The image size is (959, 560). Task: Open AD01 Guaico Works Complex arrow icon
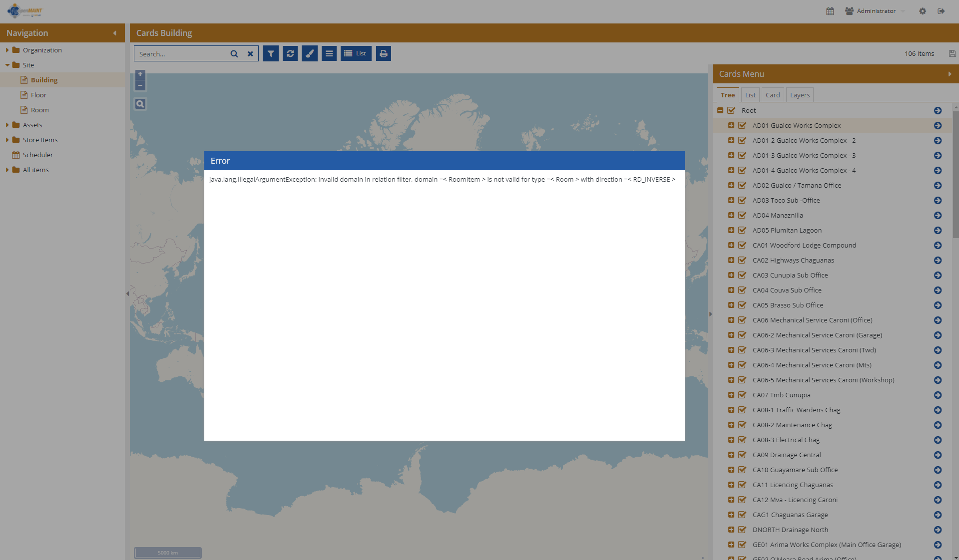coord(938,125)
